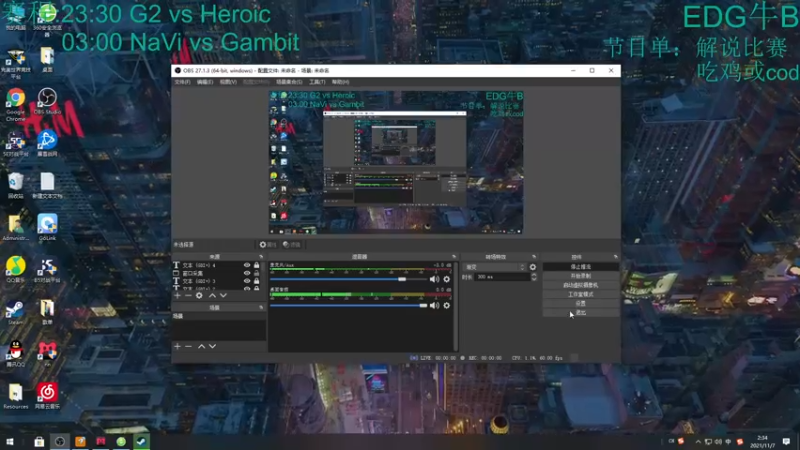The width and height of the screenshot is (800, 450).
Task: Open mic/Aux audio settings gear
Action: [446, 279]
